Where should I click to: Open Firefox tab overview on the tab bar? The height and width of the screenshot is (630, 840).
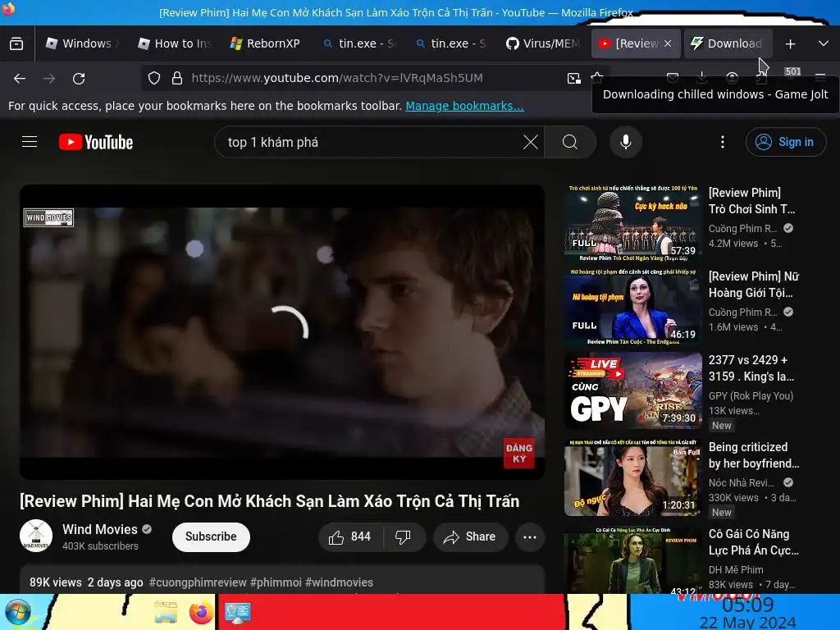16,43
